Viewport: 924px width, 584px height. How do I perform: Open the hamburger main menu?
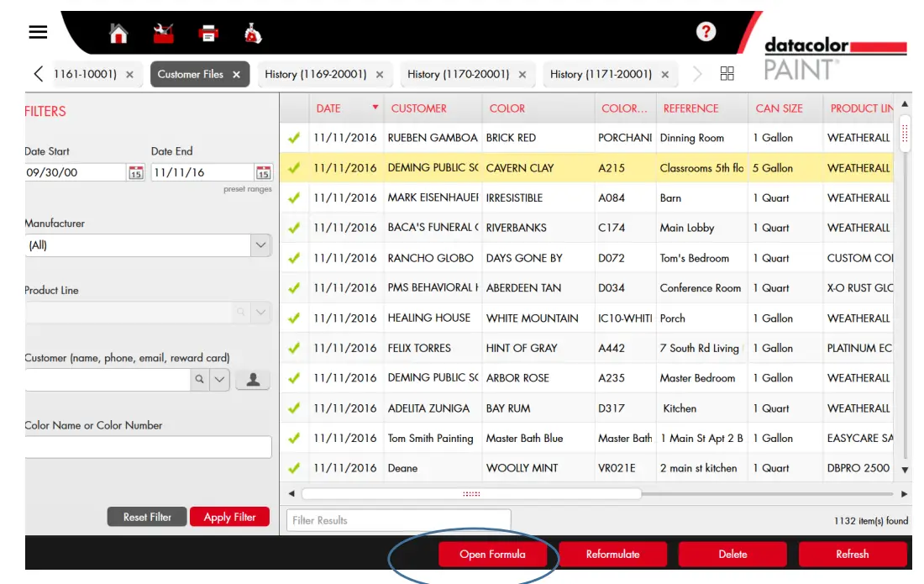[38, 32]
